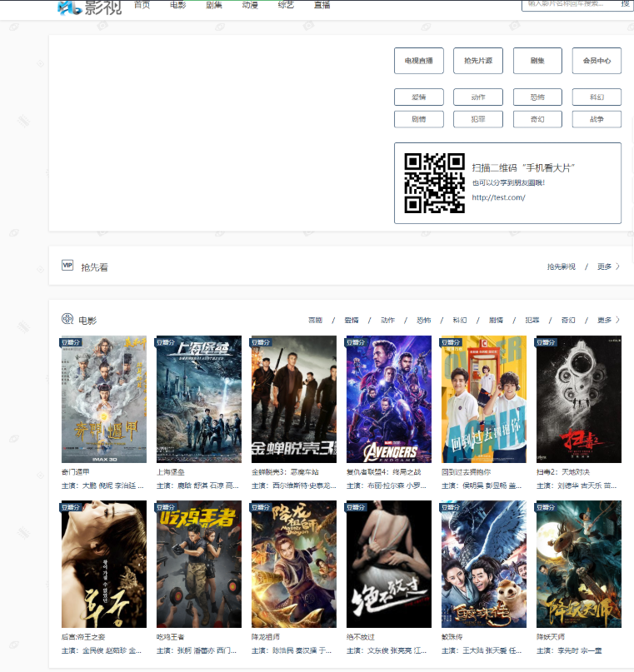Open the 电影 navigation menu item
This screenshot has height=672, width=634.
(x=177, y=5)
